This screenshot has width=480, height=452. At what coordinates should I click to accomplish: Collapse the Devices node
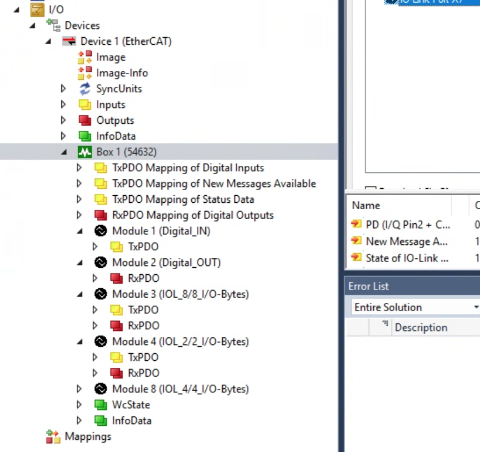click(x=32, y=26)
